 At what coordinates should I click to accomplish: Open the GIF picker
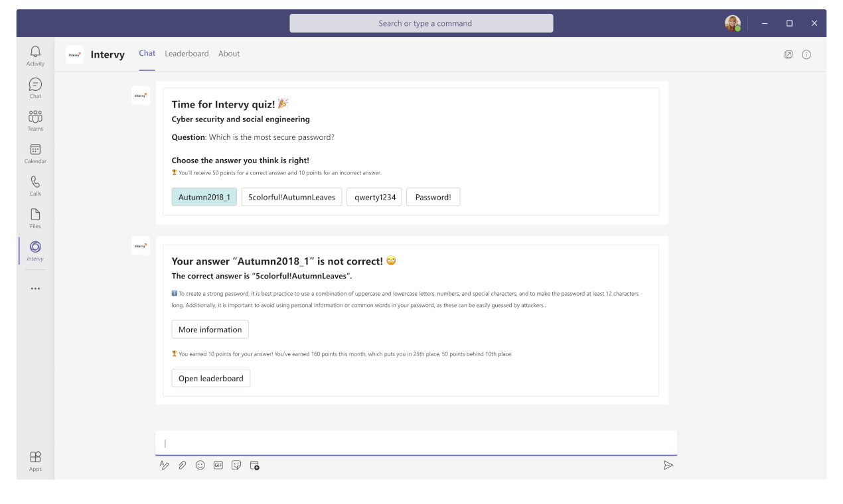tap(218, 466)
